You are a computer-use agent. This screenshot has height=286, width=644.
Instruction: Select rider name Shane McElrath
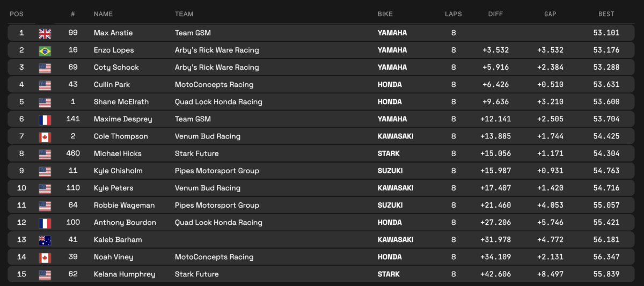121,102
